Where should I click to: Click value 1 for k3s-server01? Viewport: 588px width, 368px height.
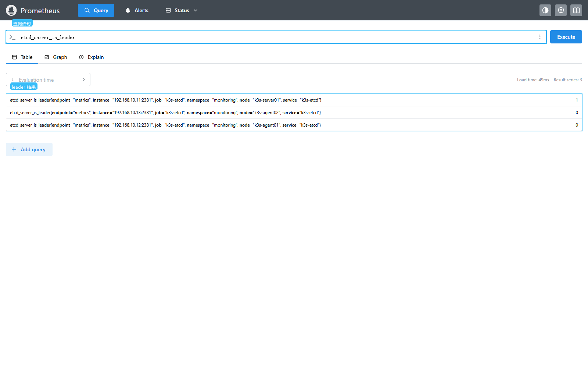pos(577,100)
